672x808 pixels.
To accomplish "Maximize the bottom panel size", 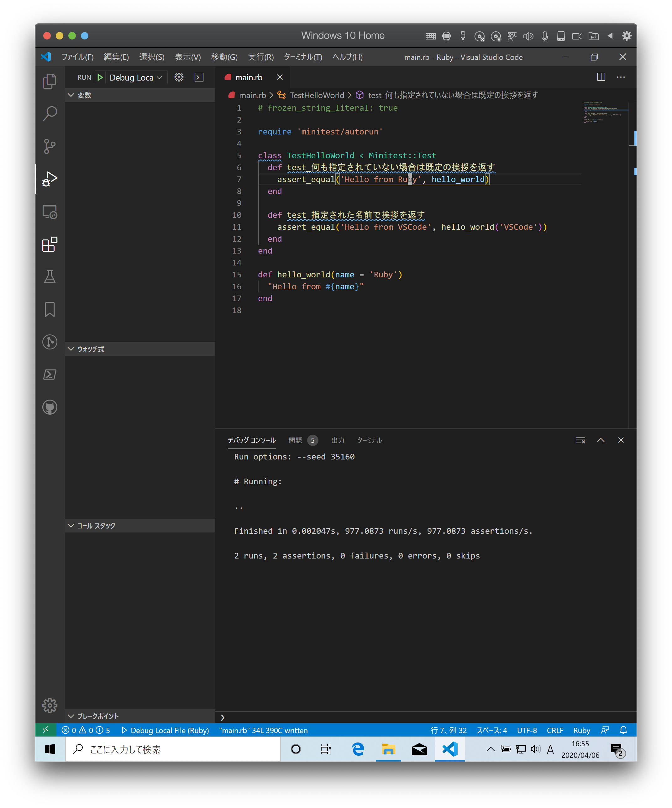I will (601, 440).
